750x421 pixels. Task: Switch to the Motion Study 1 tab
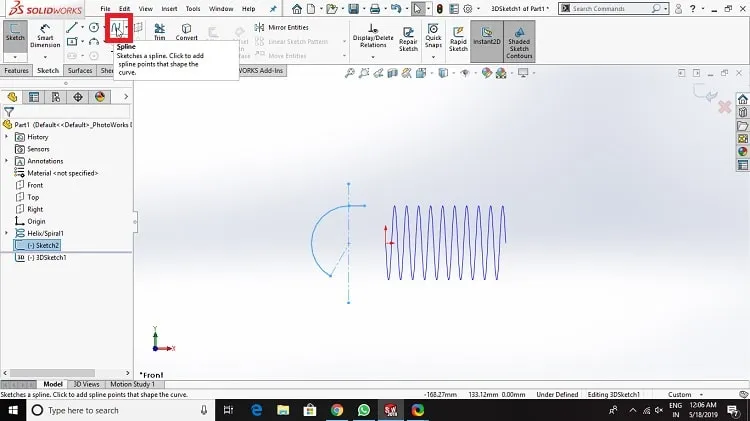coord(132,384)
